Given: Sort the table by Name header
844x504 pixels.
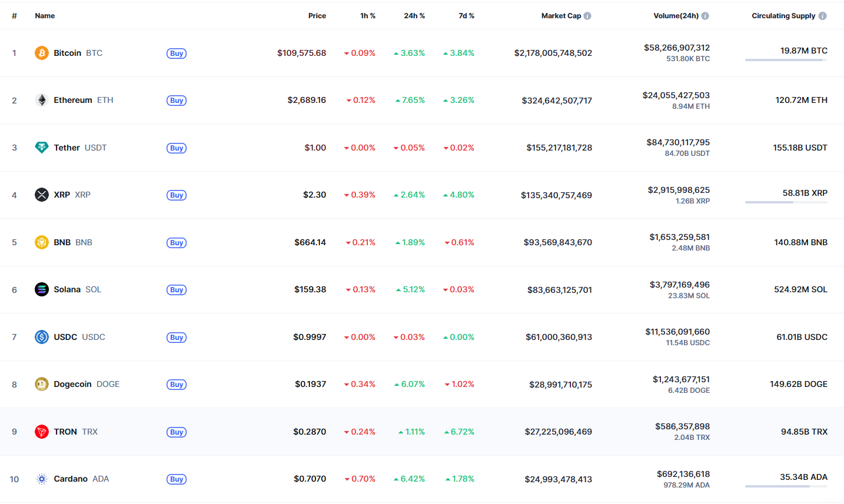Looking at the screenshot, I should (x=45, y=16).
